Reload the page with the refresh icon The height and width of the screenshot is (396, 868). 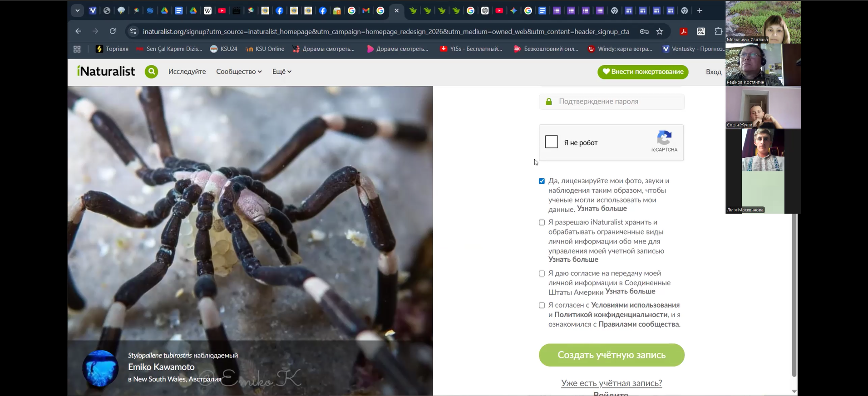pyautogui.click(x=113, y=31)
